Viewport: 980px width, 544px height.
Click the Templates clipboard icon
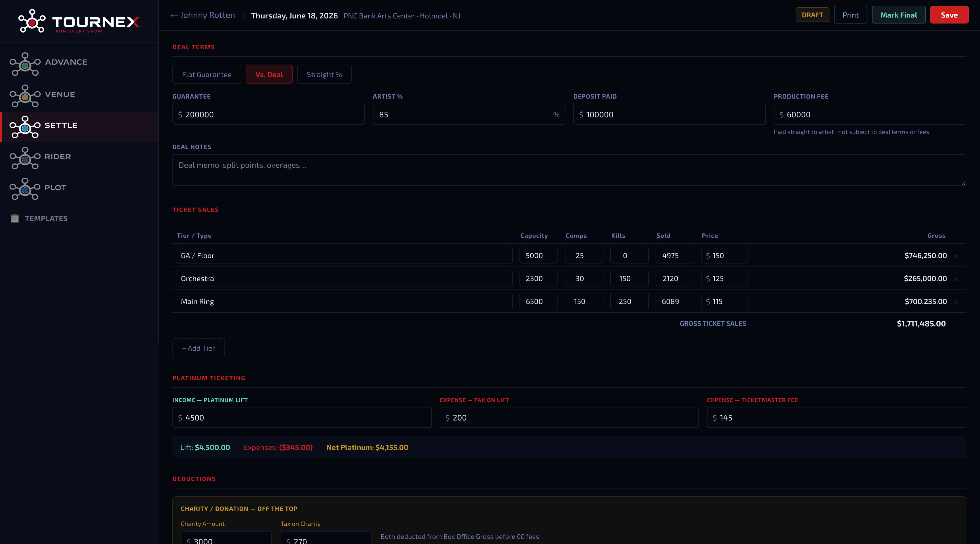(14, 218)
